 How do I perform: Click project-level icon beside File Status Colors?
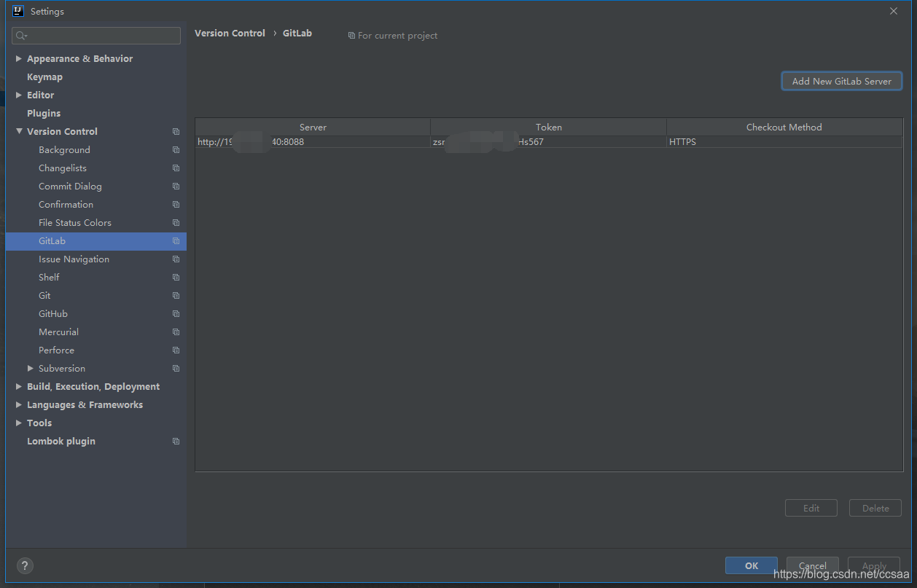coord(176,223)
